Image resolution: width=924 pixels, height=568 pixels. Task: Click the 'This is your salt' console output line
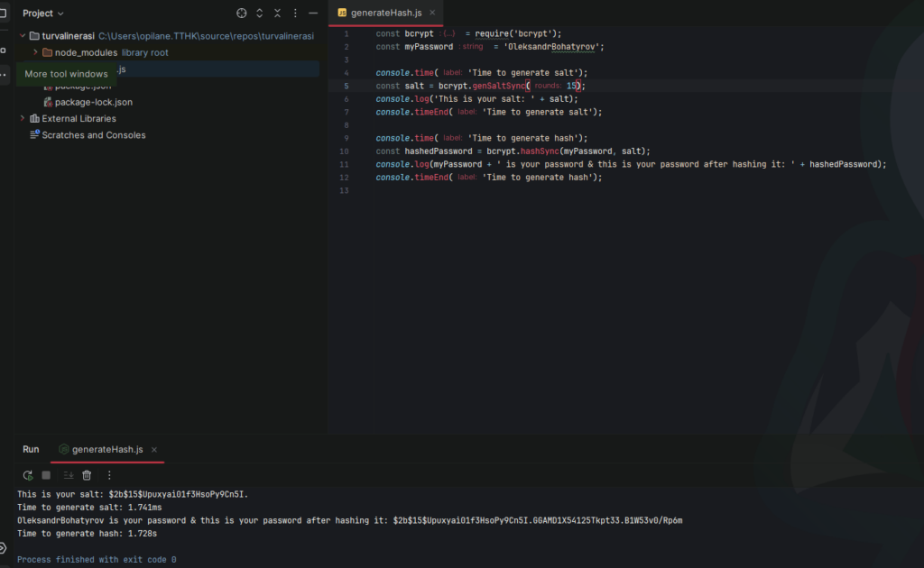(x=133, y=494)
